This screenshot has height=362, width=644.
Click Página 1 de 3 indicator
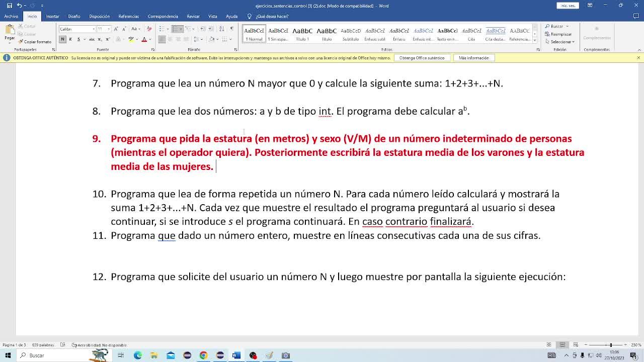tap(14, 345)
